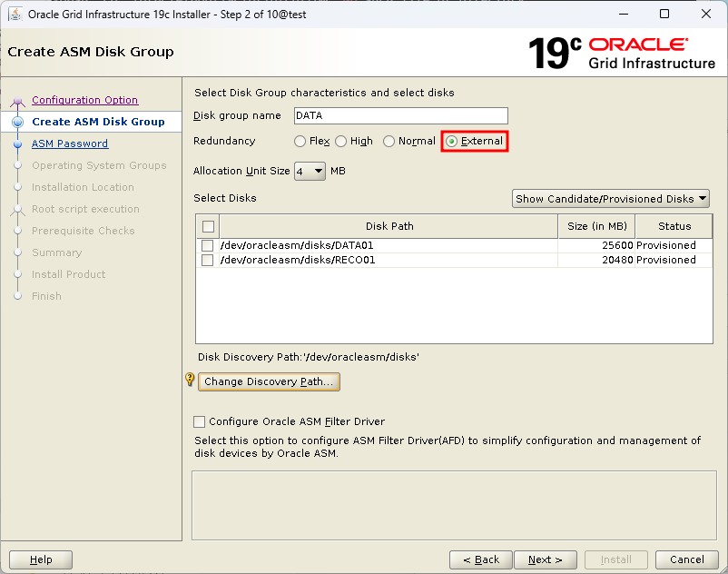
Task: Click Provisioned status of DATA01 row
Action: [x=665, y=245]
